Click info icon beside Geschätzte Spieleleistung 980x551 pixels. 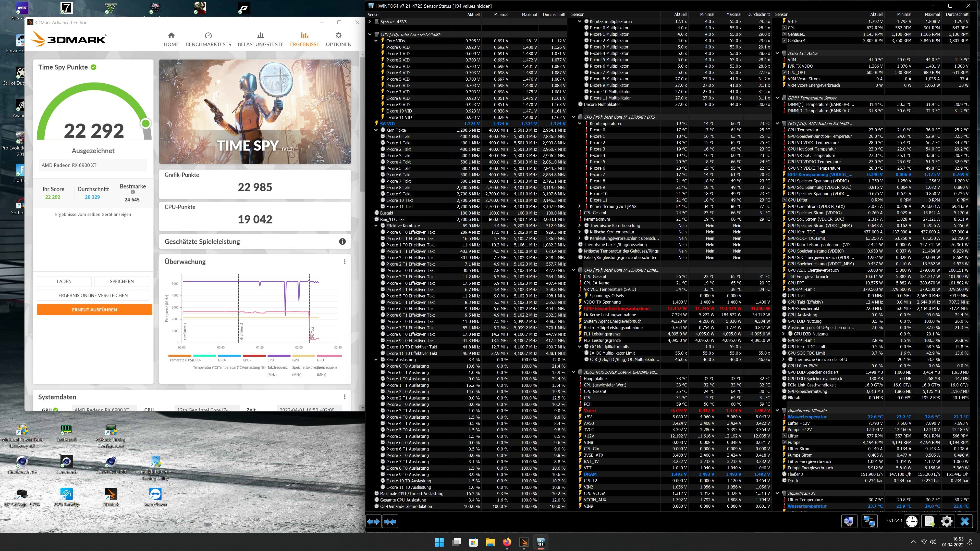tap(342, 242)
